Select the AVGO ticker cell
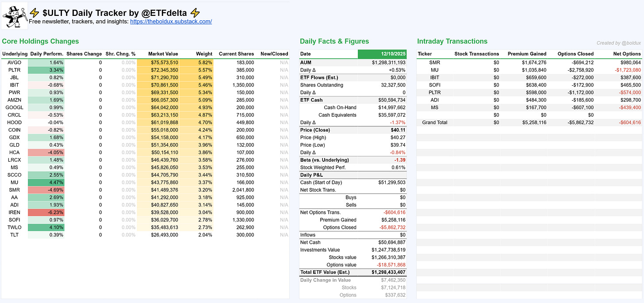The image size is (644, 303). tap(15, 63)
